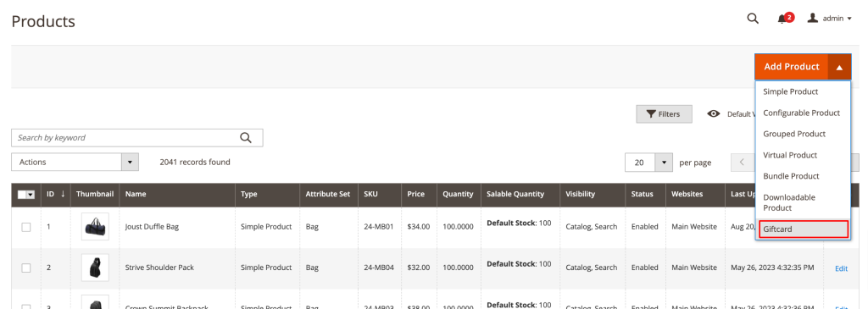Open the search magnifier in page header
The width and height of the screenshot is (868, 309).
pos(753,19)
